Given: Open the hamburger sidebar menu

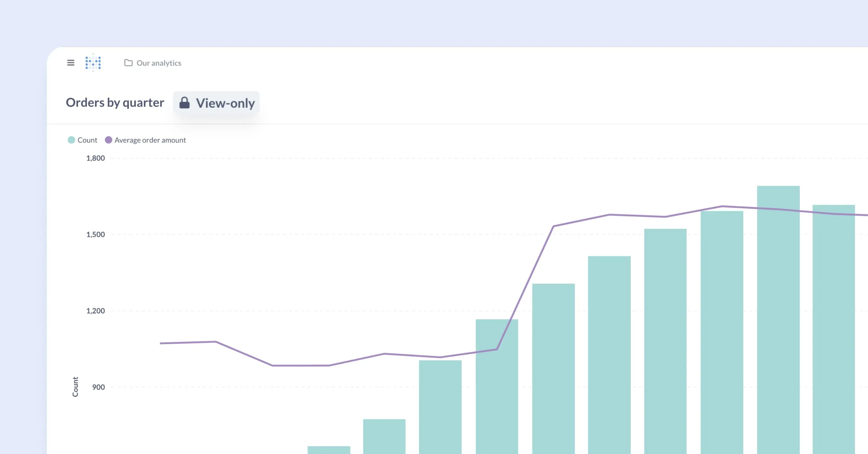Looking at the screenshot, I should 71,63.
